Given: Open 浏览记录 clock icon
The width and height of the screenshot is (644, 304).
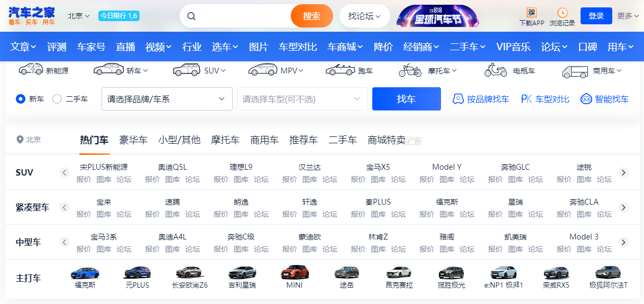Looking at the screenshot, I should 562,12.
